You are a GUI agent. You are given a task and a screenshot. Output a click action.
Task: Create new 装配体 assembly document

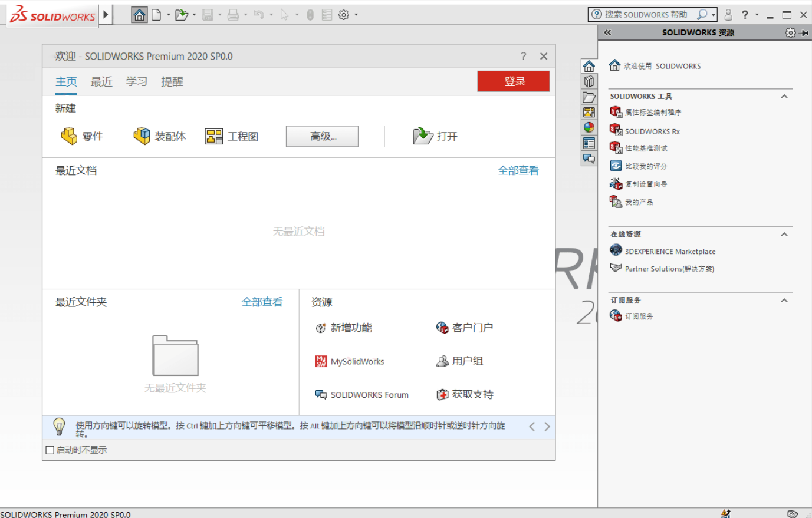point(159,136)
